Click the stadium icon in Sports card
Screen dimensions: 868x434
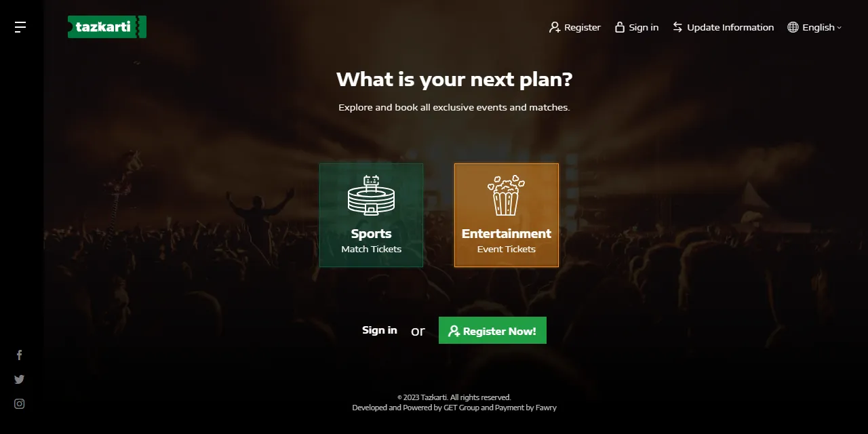click(371, 195)
